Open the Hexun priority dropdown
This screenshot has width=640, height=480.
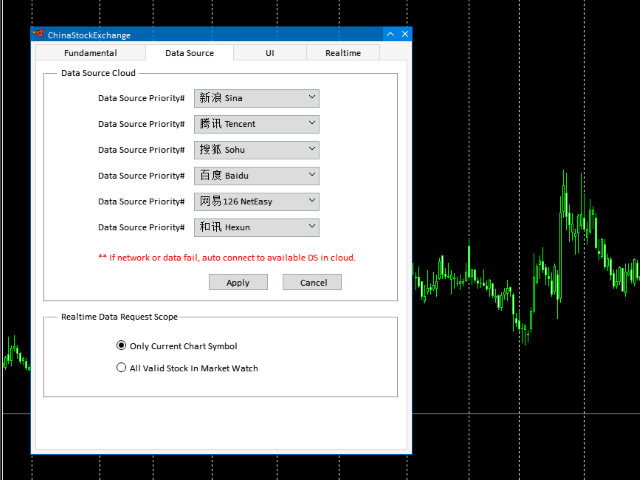256,227
